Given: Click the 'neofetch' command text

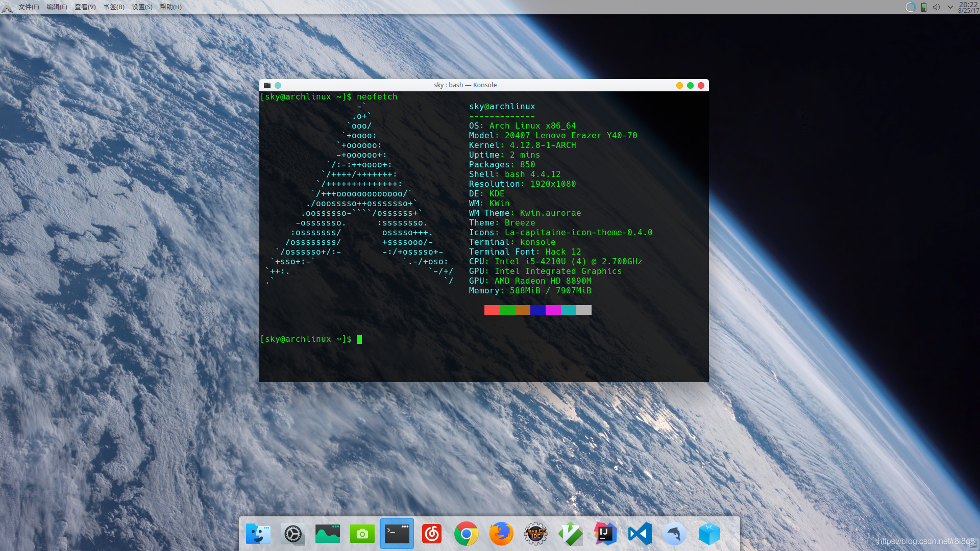Looking at the screenshot, I should pyautogui.click(x=377, y=97).
